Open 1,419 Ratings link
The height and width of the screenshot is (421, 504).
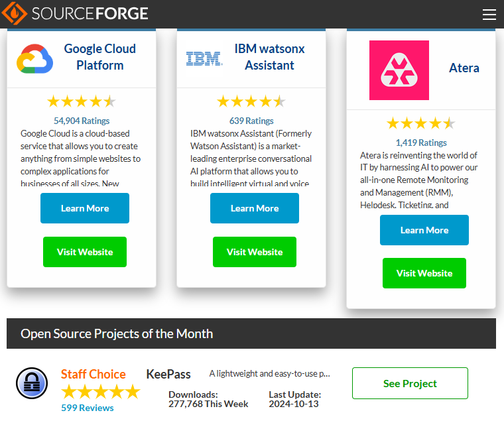click(421, 143)
